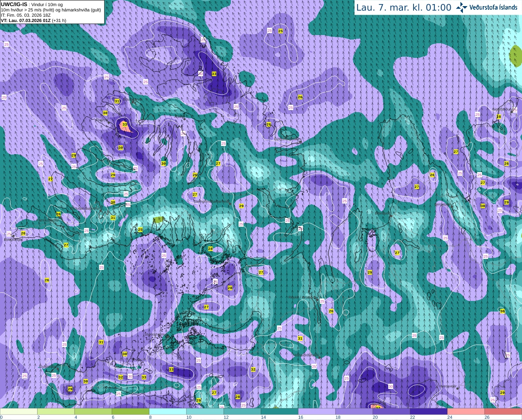Select the VT: Lau. 07.03.2026 01Z line
This screenshot has height=420, width=522.
point(33,20)
